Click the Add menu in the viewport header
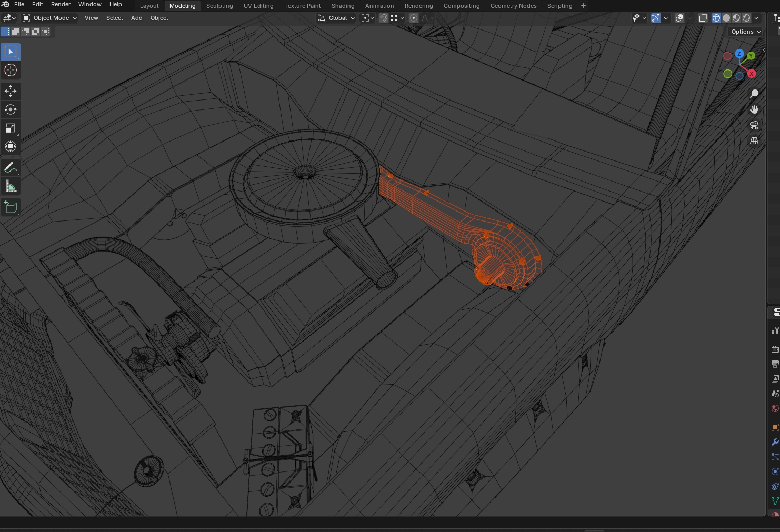This screenshot has width=780, height=532. [x=136, y=18]
